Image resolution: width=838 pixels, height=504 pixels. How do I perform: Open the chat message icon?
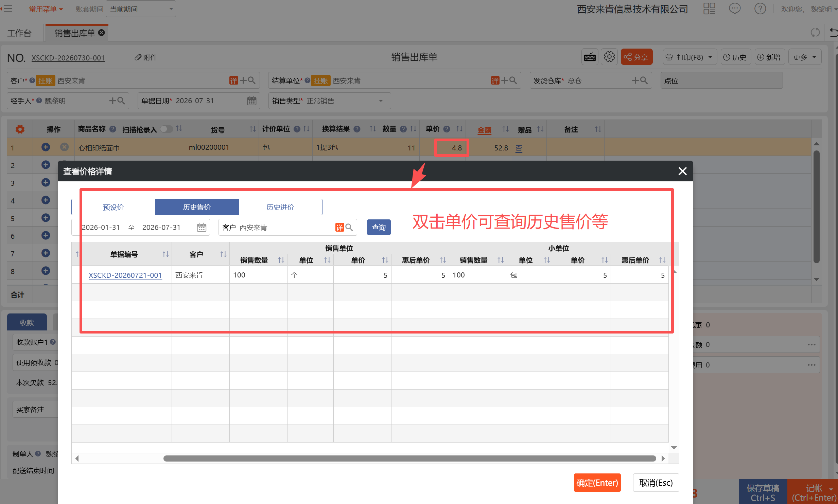pyautogui.click(x=735, y=9)
